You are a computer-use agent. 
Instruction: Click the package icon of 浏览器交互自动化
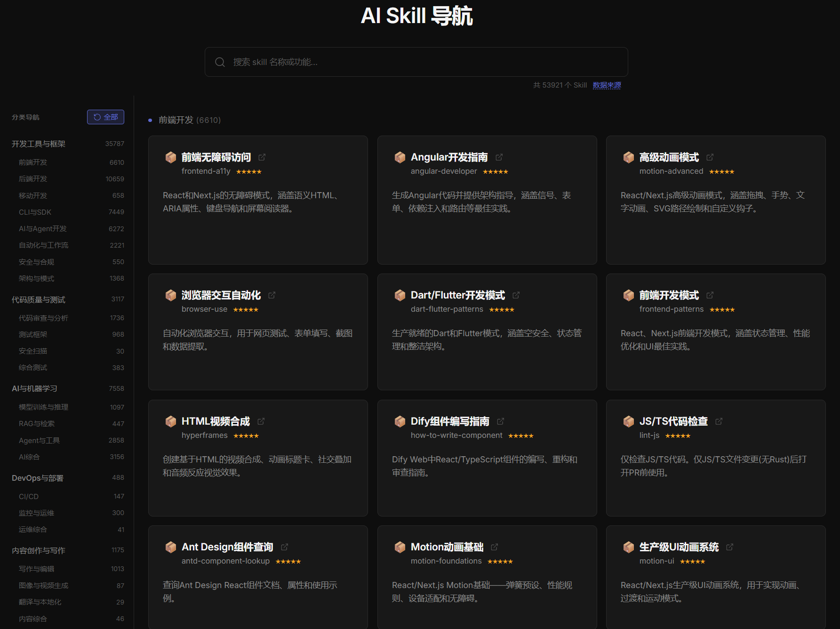click(171, 295)
